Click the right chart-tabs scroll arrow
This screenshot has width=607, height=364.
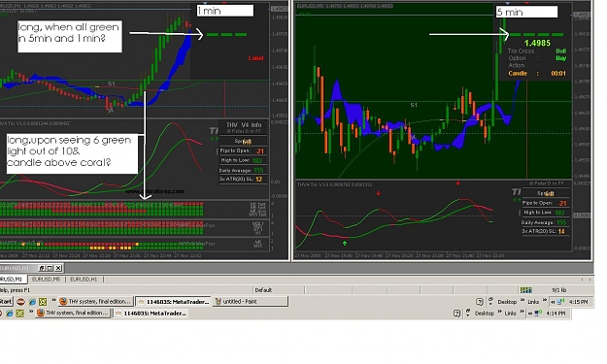(590, 280)
